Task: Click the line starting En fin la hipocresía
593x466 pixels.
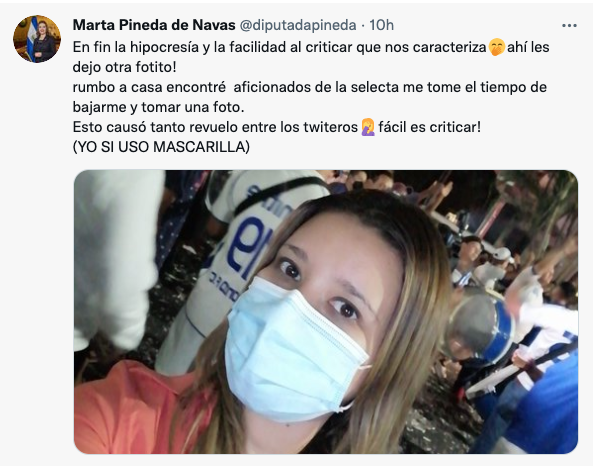Action: click(x=311, y=47)
